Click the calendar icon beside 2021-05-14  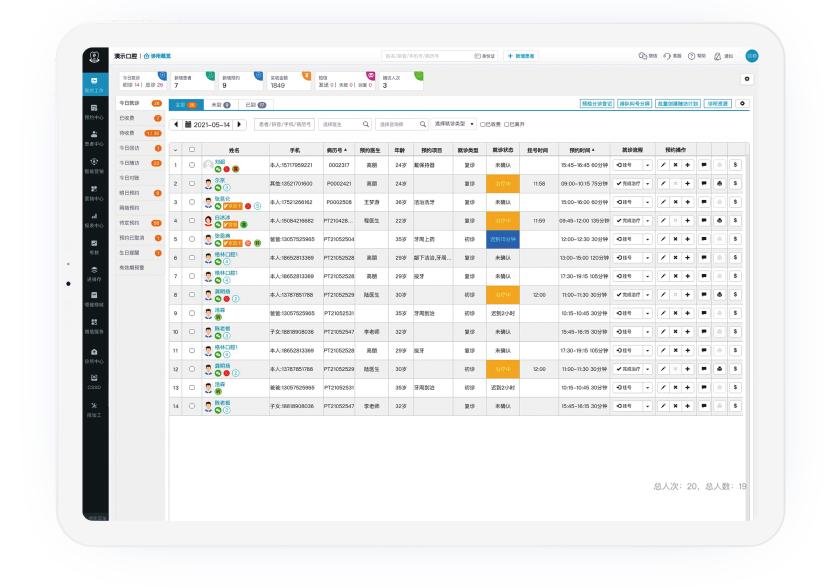tap(188, 124)
